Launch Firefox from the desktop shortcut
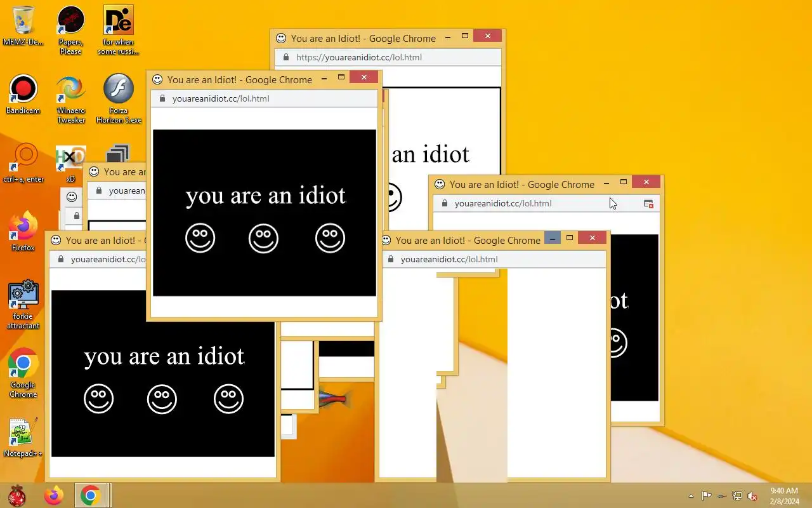The image size is (812, 508). point(23,231)
